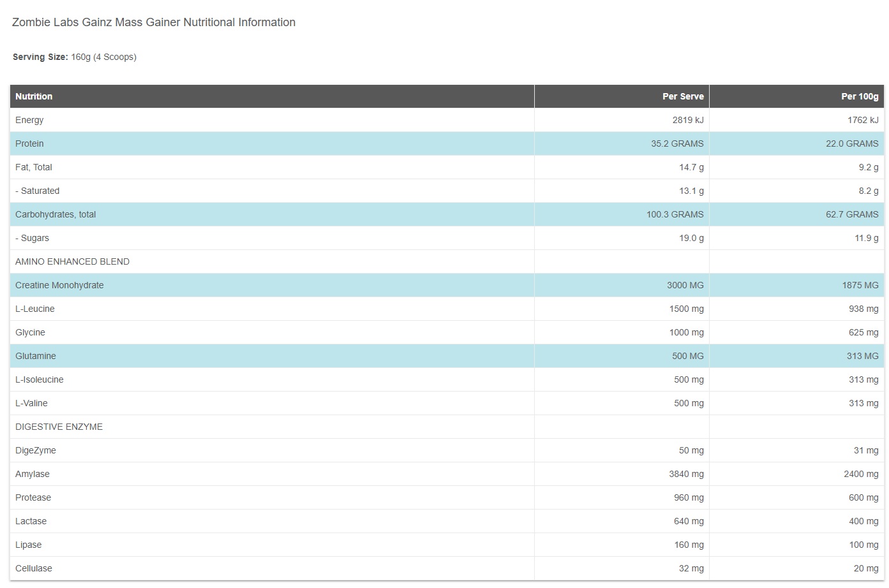Screen dimensions: 889x588
Task: Click the 'Per 100g' column header
Action: pos(860,96)
